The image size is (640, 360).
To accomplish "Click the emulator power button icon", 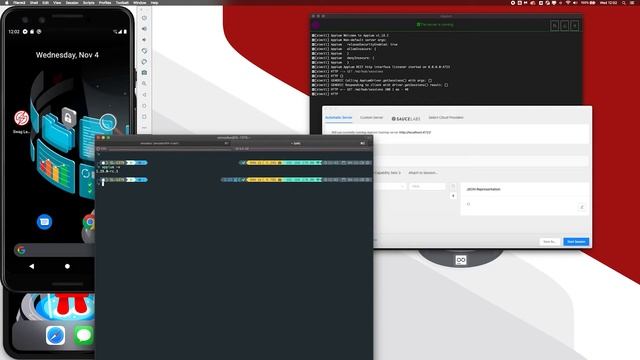I will [x=144, y=18].
